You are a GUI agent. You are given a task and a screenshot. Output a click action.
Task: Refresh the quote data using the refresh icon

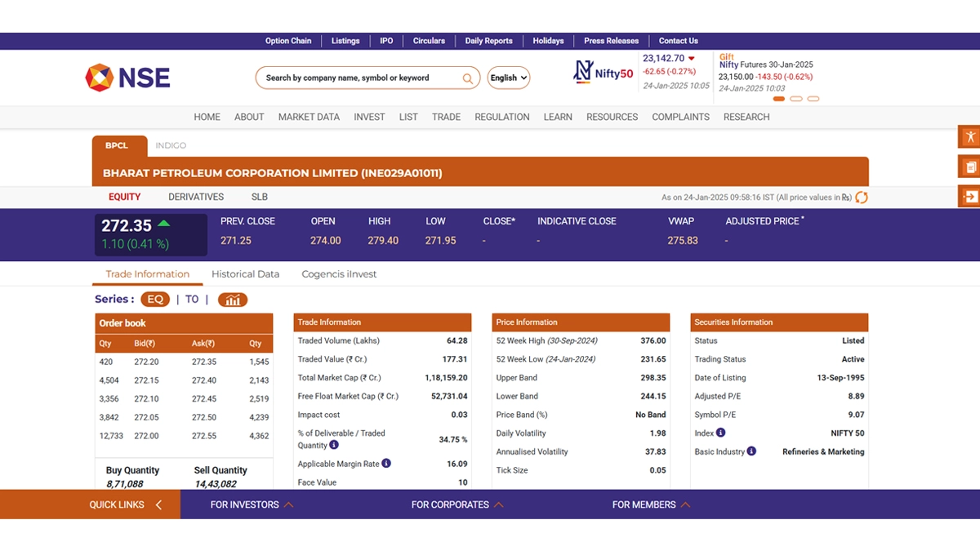(861, 198)
